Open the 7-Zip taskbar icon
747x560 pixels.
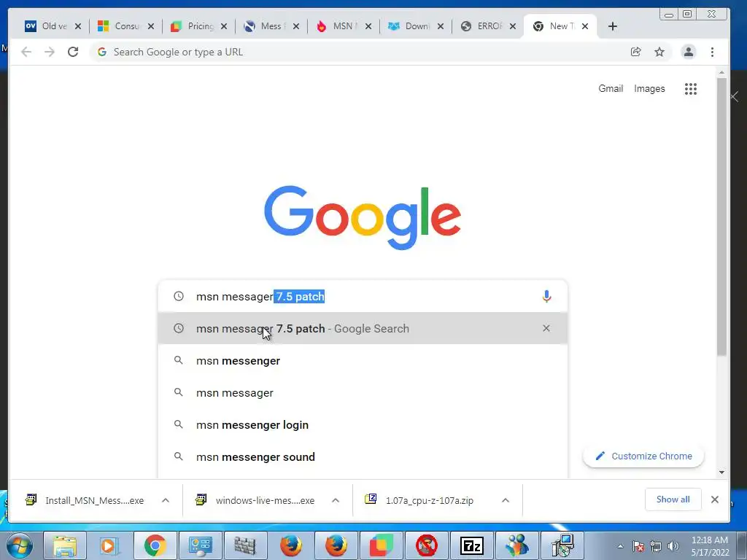pos(472,545)
